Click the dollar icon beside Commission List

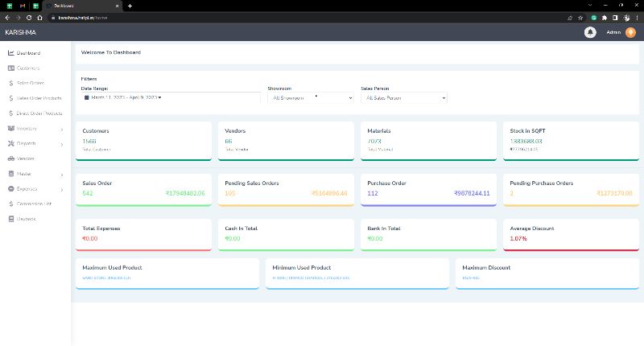click(11, 204)
